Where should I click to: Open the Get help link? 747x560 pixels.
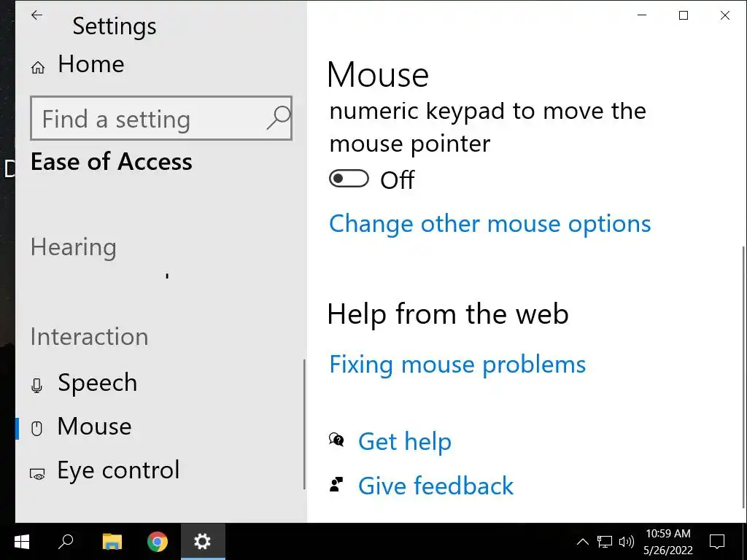pos(404,442)
